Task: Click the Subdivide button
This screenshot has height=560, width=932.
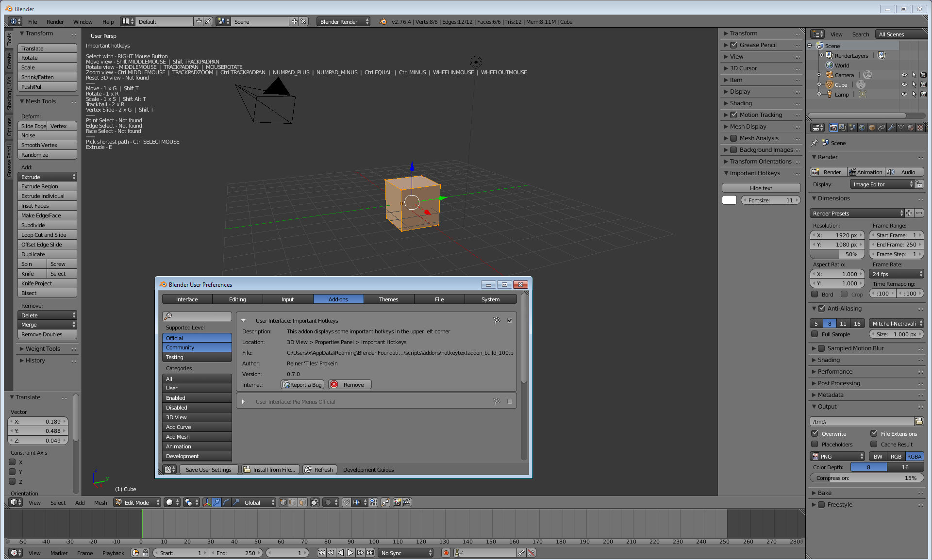Action: (x=47, y=225)
